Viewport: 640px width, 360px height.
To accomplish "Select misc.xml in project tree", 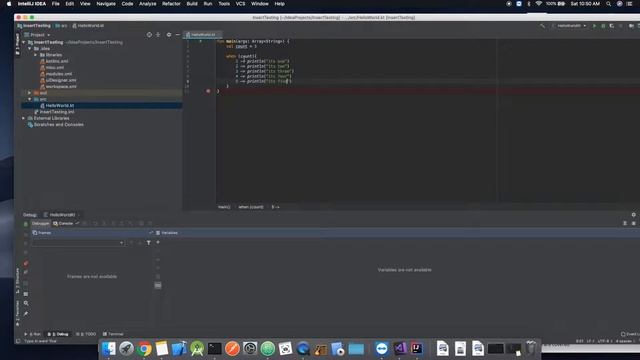I will click(54, 67).
